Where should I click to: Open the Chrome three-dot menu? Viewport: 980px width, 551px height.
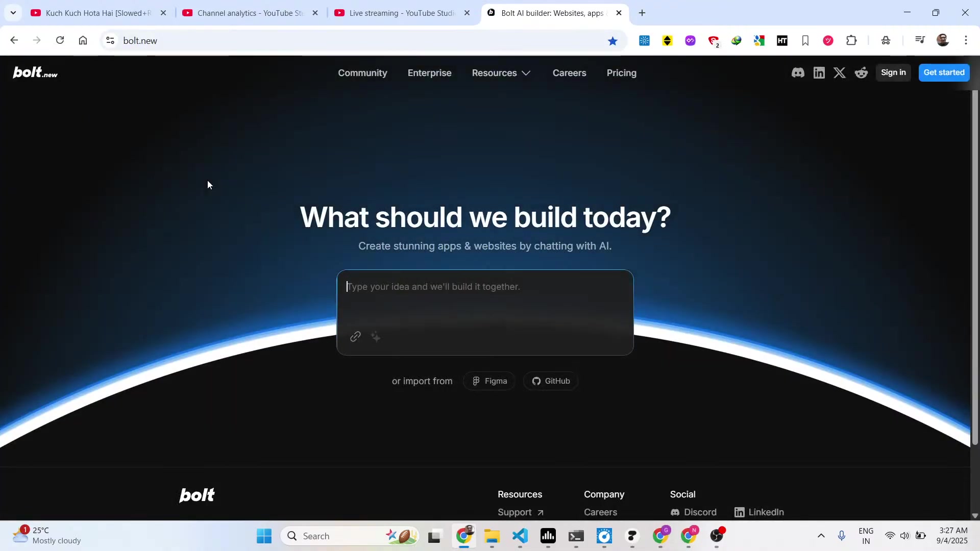click(966, 40)
